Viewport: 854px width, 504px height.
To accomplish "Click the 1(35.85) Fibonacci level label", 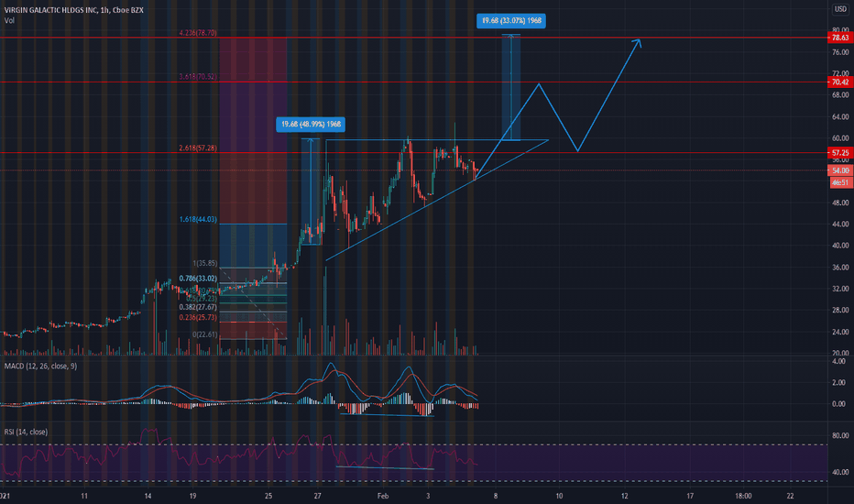I will pyautogui.click(x=204, y=263).
